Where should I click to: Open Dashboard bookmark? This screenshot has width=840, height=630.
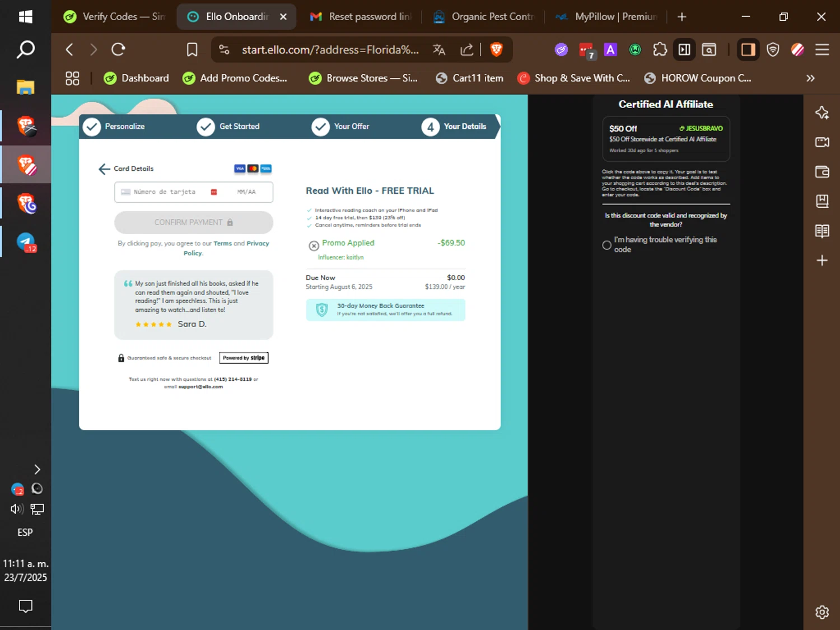[137, 78]
